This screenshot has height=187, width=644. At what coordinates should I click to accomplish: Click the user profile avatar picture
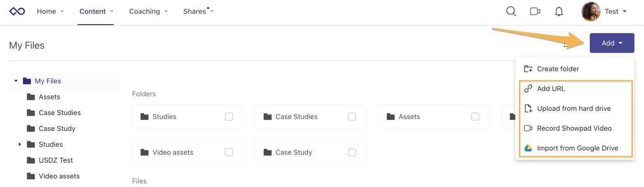click(x=591, y=11)
